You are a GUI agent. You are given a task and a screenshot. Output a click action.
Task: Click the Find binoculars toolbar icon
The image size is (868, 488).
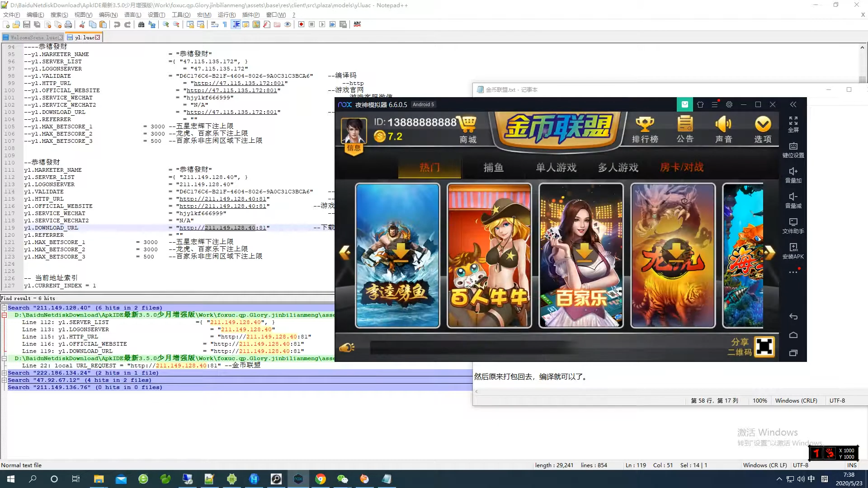click(141, 24)
